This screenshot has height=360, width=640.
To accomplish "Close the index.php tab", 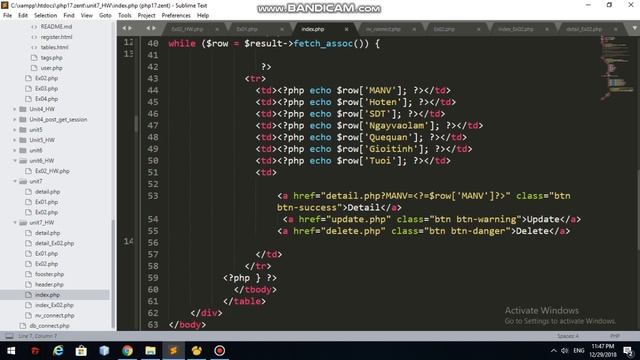I will click(x=347, y=29).
